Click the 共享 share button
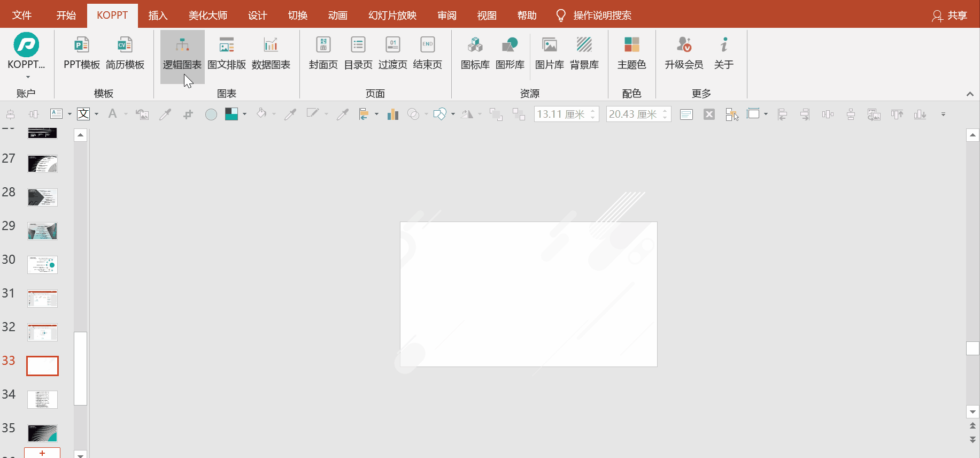The image size is (980, 458). click(950, 16)
